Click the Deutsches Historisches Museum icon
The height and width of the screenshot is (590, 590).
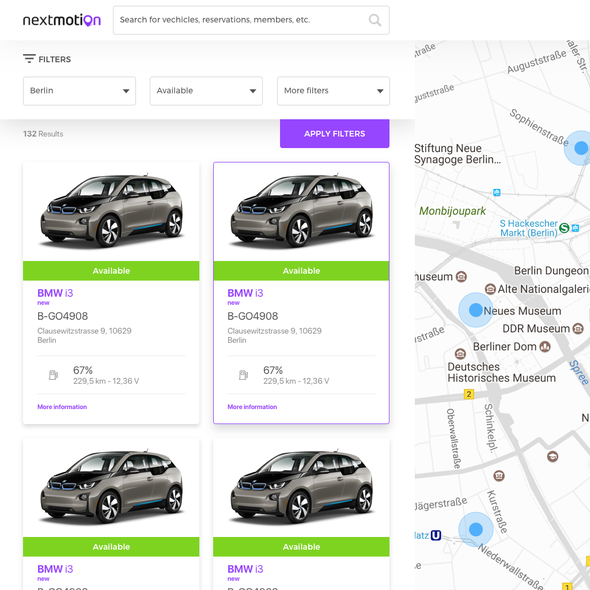click(460, 354)
